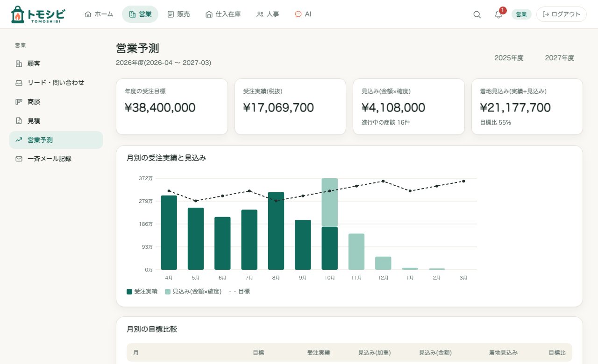Switch to 2025年度 forecast
Image resolution: width=598 pixels, height=364 pixels.
pos(509,58)
